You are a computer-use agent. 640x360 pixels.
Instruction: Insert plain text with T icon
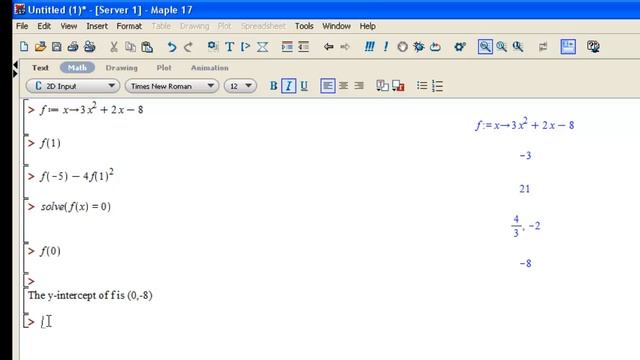click(x=229, y=47)
